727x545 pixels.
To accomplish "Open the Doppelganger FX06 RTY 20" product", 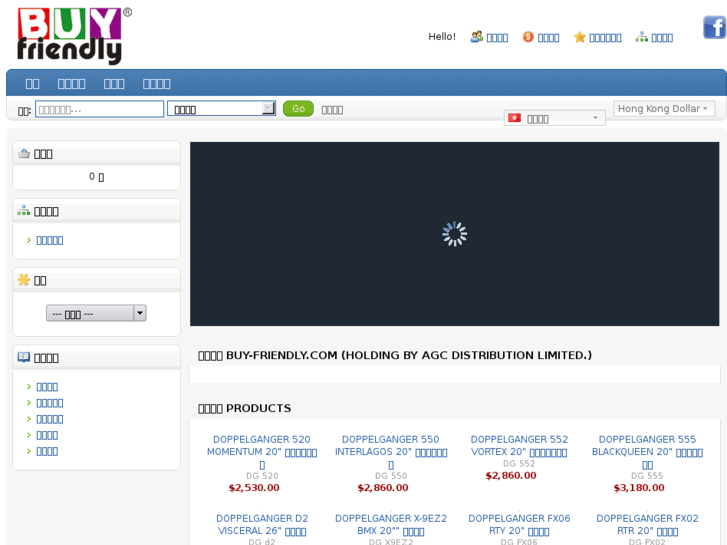I will 519,525.
